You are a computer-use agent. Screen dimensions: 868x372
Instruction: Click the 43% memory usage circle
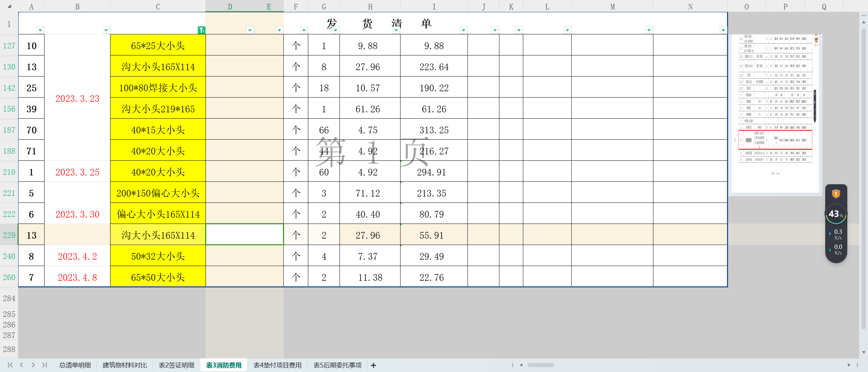836,214
